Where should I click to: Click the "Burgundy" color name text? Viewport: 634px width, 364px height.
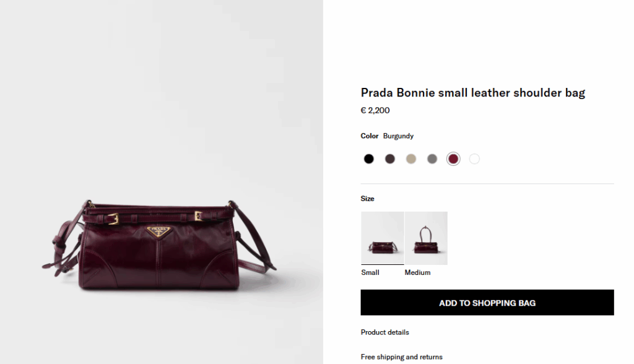398,136
